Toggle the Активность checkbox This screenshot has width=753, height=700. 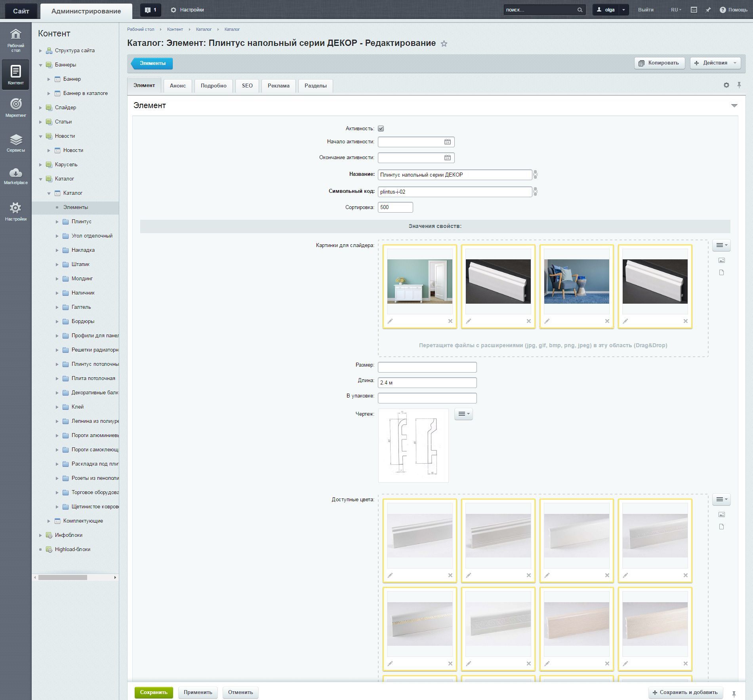click(381, 128)
